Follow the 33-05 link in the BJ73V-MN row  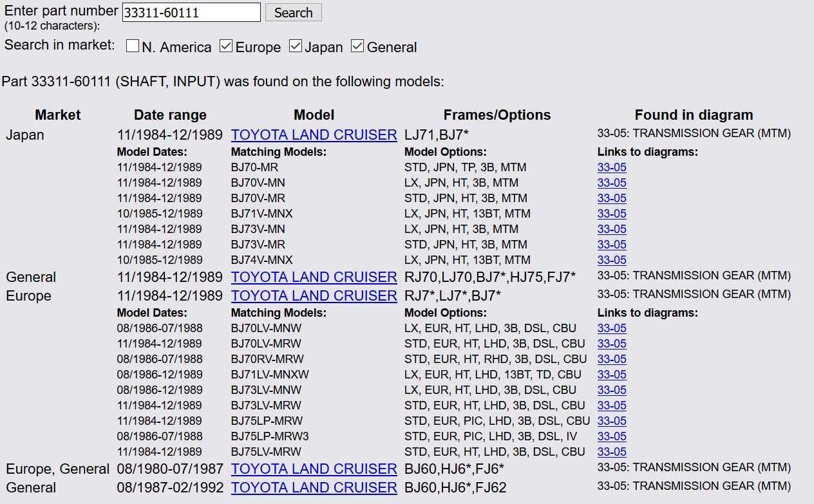click(x=612, y=229)
